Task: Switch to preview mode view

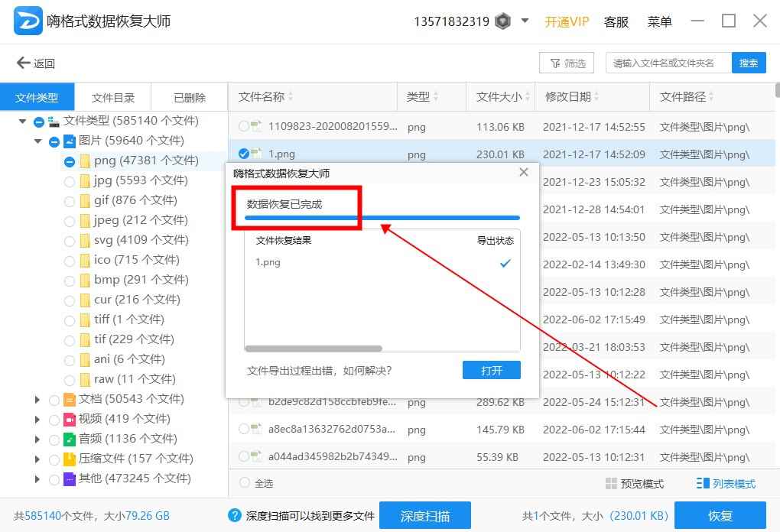Action: coord(634,484)
